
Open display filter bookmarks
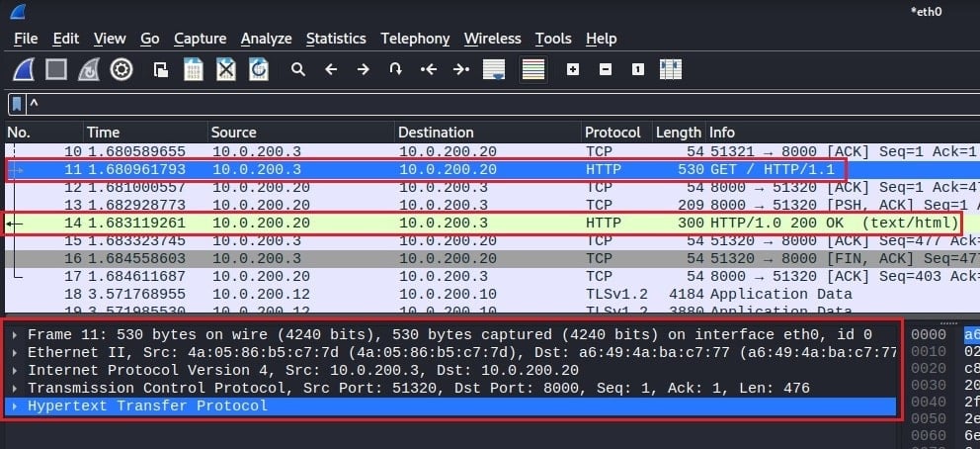coord(17,104)
